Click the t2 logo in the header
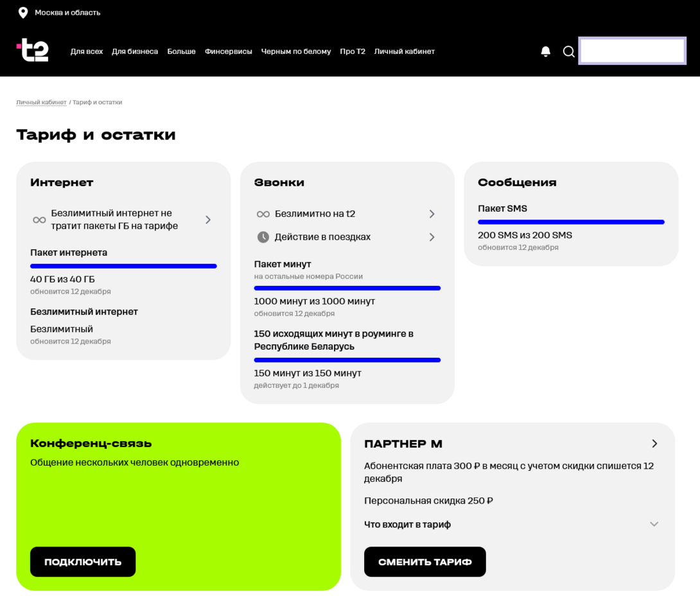This screenshot has height=614, width=700. tap(32, 51)
